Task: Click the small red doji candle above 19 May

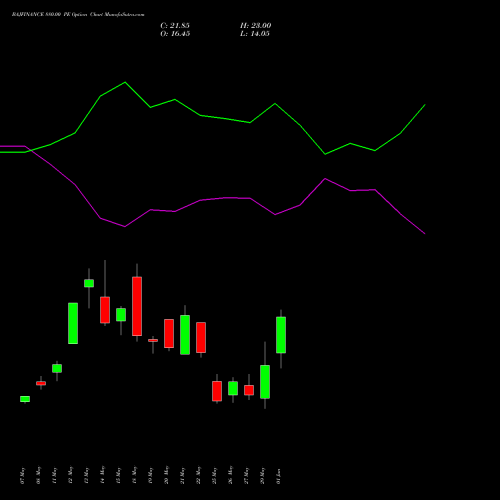Action: 153,340
